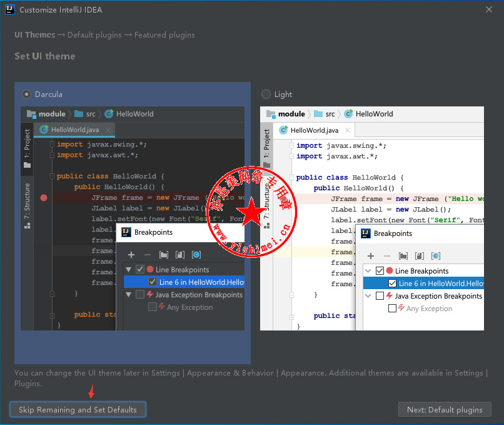504x425 pixels.
Task: Toggle Line 6 checkbox in Light preview
Action: click(392, 283)
